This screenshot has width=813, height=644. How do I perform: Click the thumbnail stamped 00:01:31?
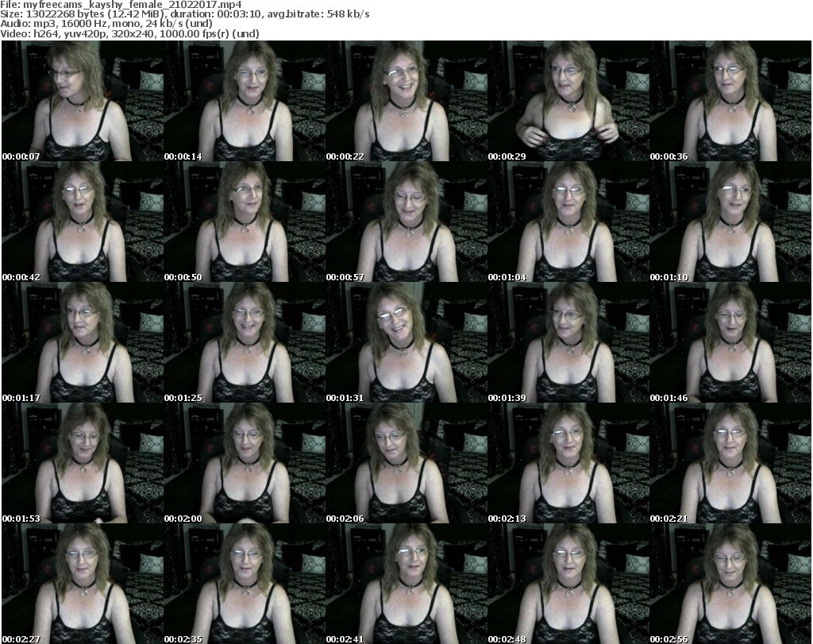click(406, 342)
